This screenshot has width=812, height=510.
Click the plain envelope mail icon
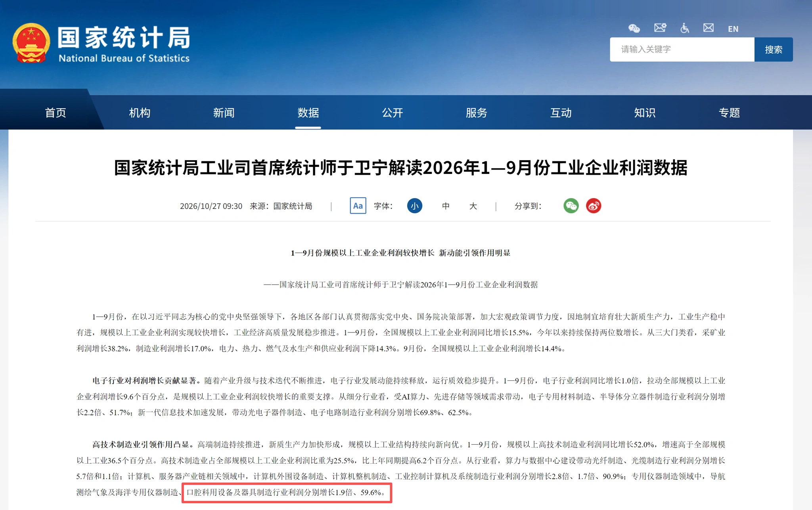(x=709, y=28)
